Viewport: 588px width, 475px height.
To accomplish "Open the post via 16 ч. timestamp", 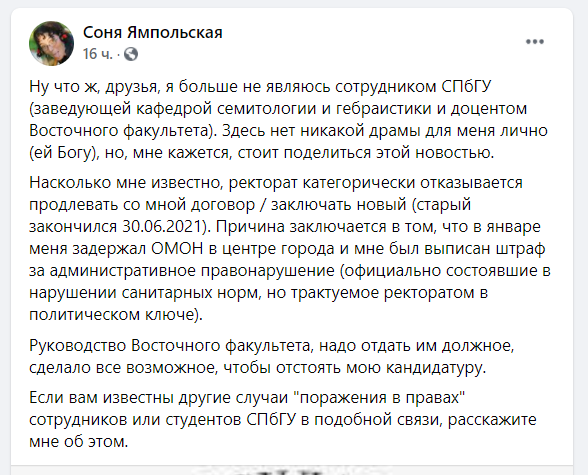I will pos(98,54).
